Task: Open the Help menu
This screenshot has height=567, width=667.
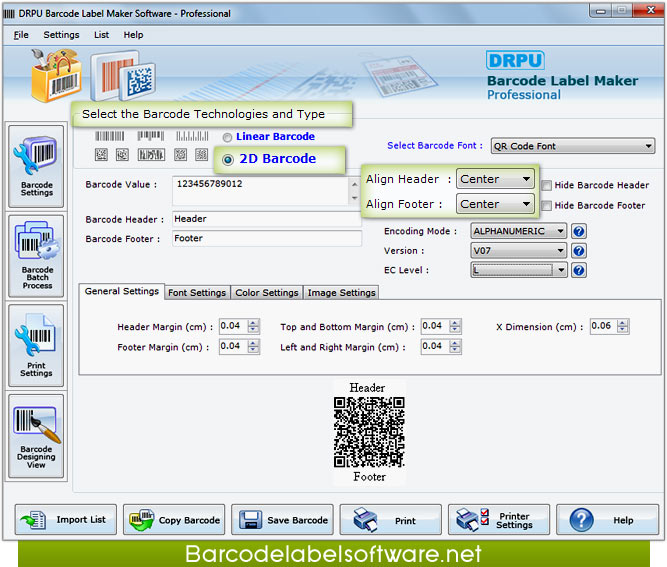Action: pos(133,35)
